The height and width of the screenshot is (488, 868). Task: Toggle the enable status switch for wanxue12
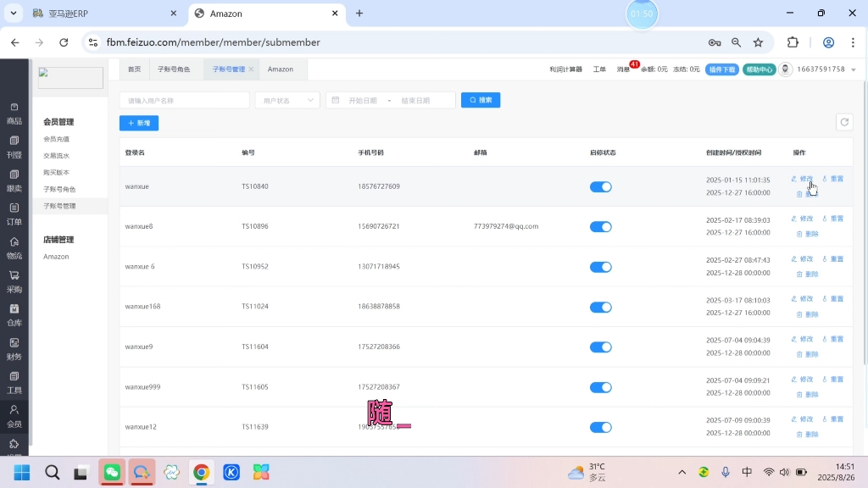(601, 427)
